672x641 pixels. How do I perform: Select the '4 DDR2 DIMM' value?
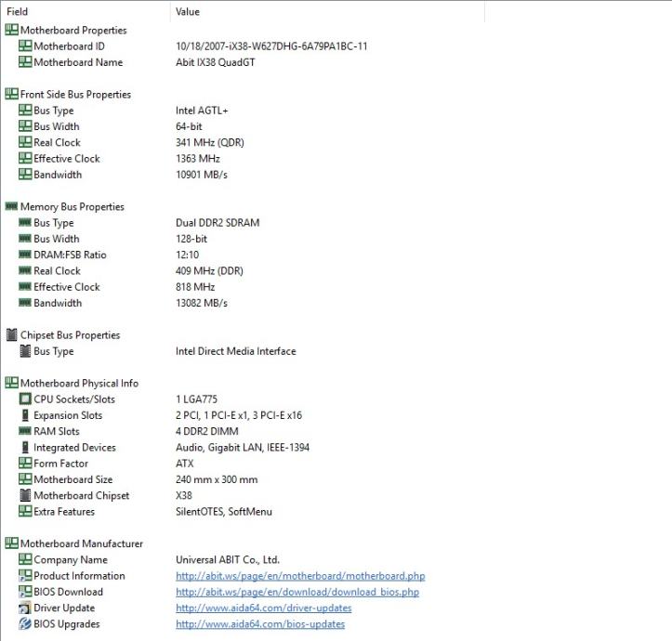point(207,431)
